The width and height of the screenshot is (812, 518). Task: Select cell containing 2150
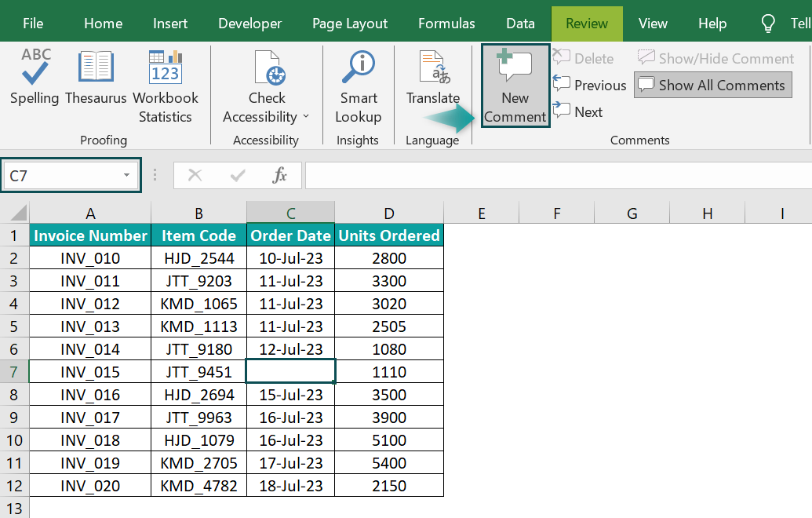[389, 486]
